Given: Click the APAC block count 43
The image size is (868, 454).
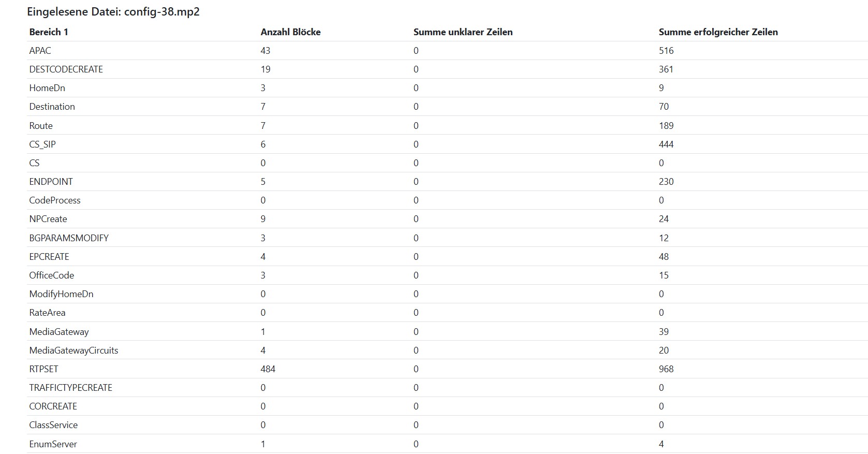Looking at the screenshot, I should pyautogui.click(x=266, y=51).
